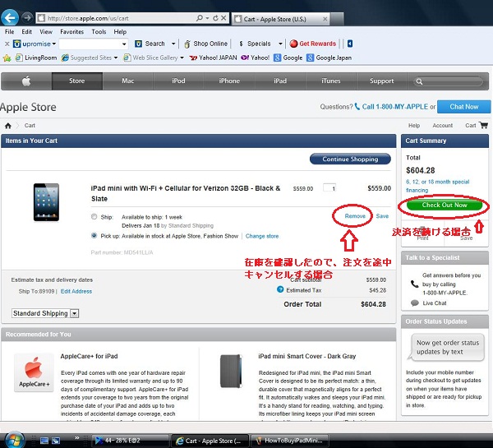Open the upromise search box dropdown
Image resolution: width=493 pixels, height=448 pixels.
pyautogui.click(x=124, y=44)
